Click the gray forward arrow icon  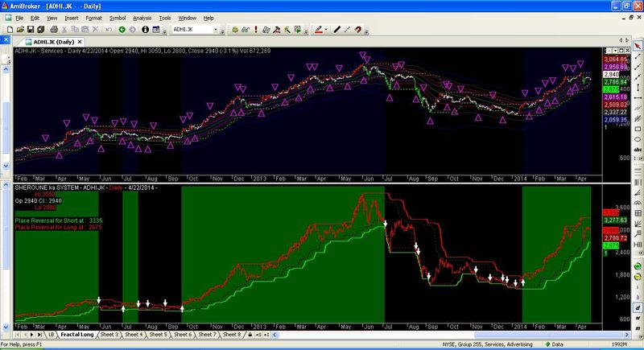tap(132, 30)
